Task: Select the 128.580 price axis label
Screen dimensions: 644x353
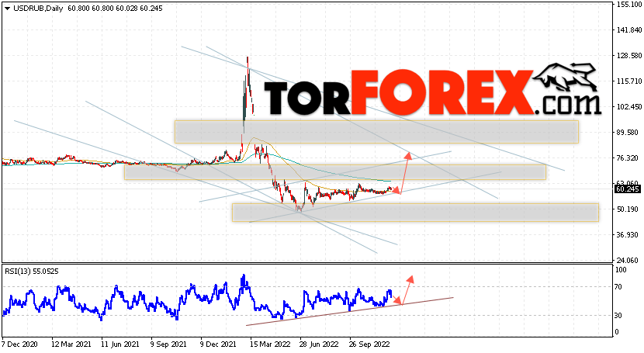Action: [628, 55]
